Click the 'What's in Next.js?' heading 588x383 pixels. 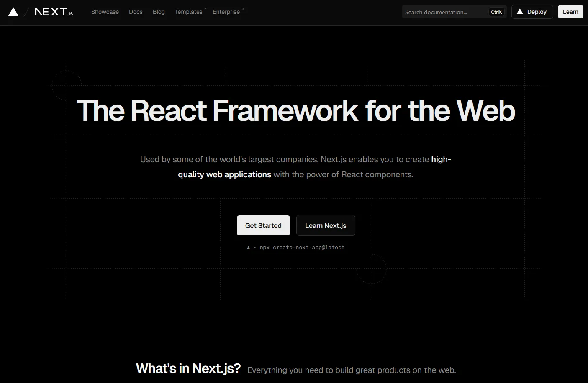coord(188,368)
